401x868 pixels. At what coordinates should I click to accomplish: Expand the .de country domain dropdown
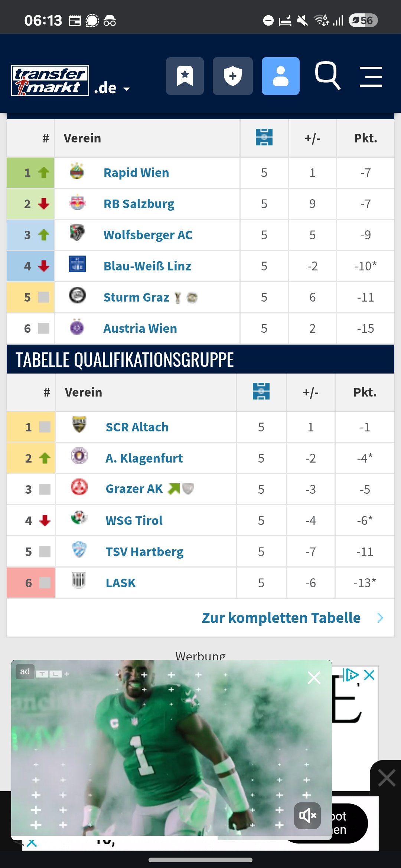(112, 88)
